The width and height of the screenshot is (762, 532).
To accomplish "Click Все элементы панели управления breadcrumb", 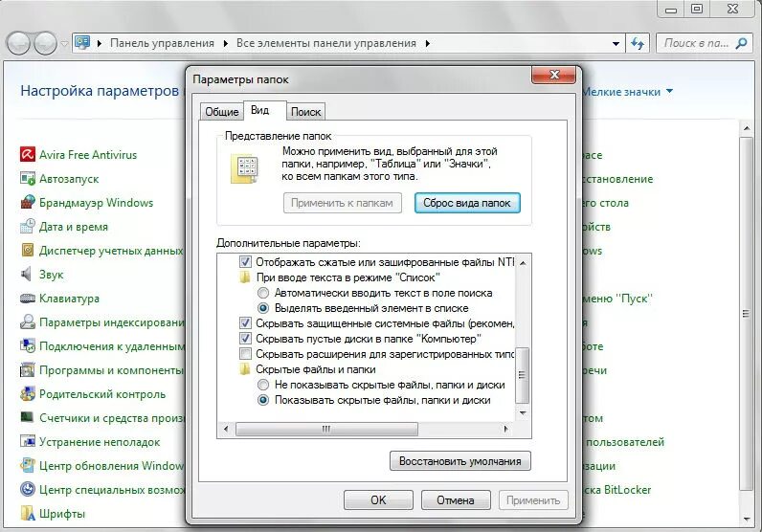I will (x=326, y=43).
